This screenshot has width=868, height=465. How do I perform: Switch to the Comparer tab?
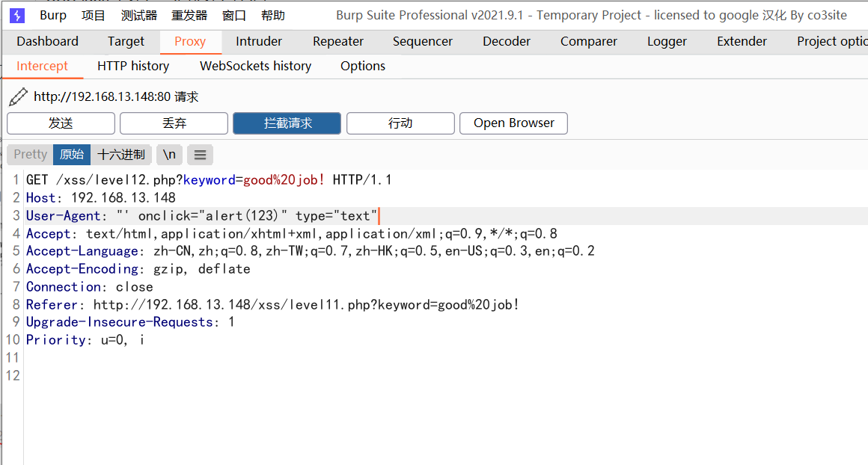(x=588, y=41)
